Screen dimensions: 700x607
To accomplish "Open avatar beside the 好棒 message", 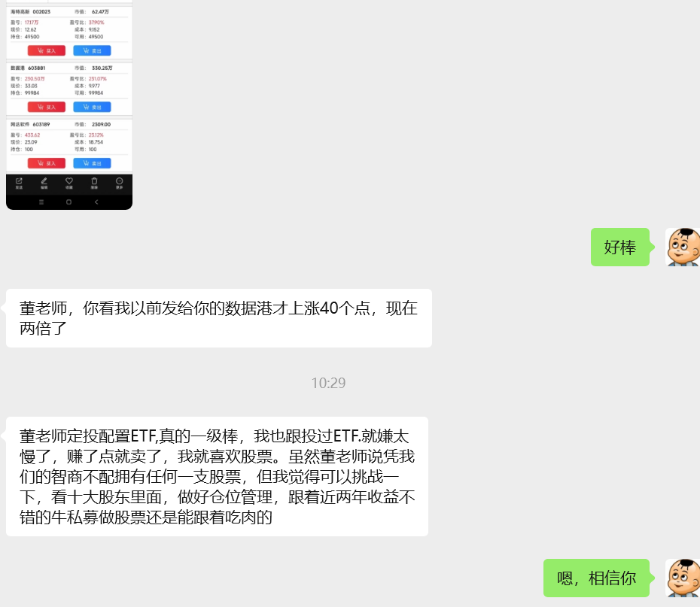I will coord(683,247).
